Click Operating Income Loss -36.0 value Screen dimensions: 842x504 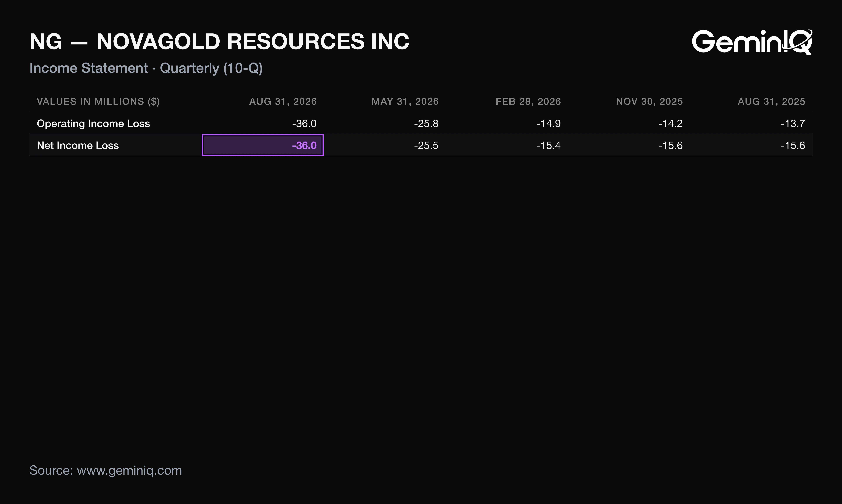(304, 124)
